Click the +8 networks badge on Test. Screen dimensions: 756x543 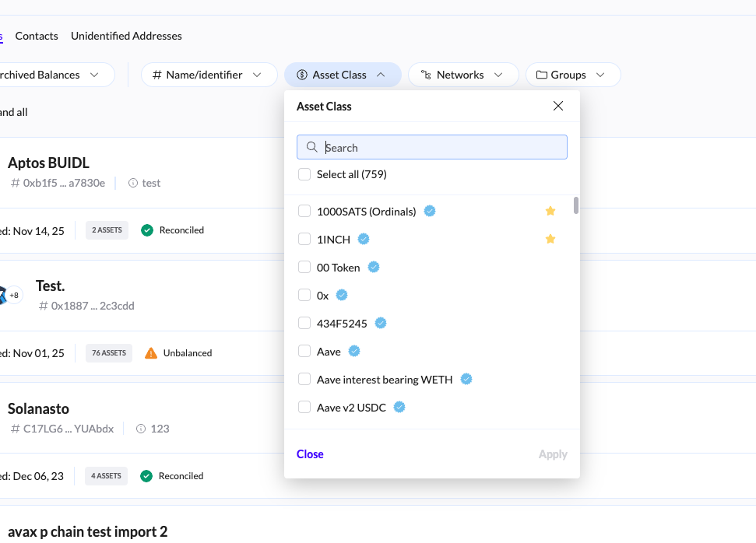(x=14, y=295)
